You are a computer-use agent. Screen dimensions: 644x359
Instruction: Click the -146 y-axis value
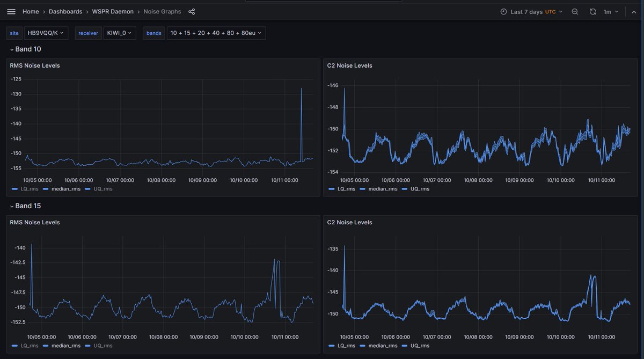[333, 85]
